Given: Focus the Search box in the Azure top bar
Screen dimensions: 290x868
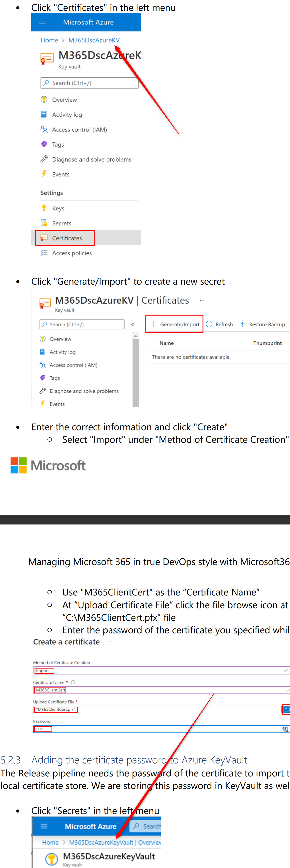Looking at the screenshot, I should (145, 826).
